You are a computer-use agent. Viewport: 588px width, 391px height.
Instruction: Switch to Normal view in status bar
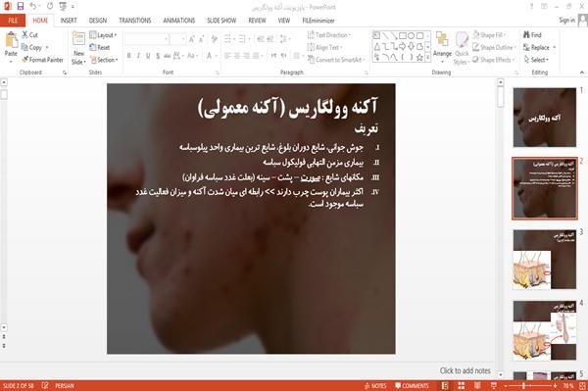click(x=445, y=385)
